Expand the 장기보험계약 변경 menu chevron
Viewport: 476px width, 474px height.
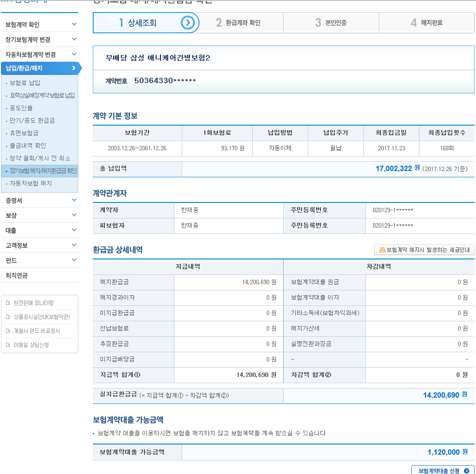[74, 39]
